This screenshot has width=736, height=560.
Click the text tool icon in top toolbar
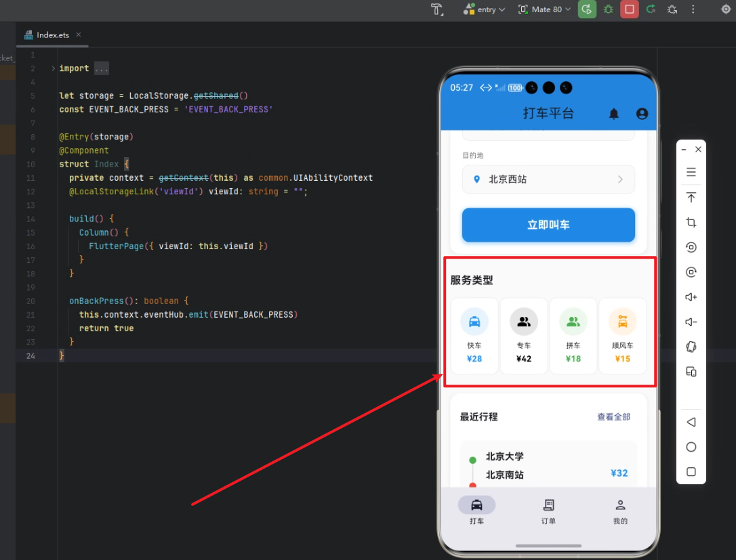(437, 9)
